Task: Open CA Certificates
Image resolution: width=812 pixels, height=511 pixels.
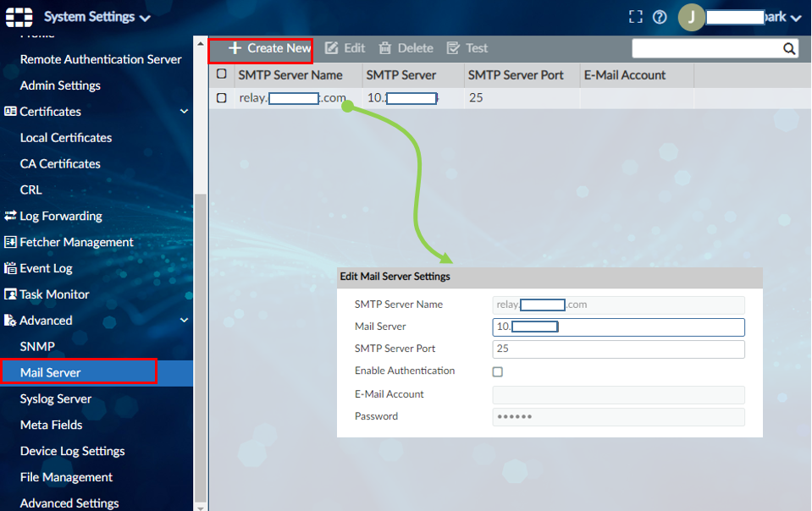Action: pos(60,164)
